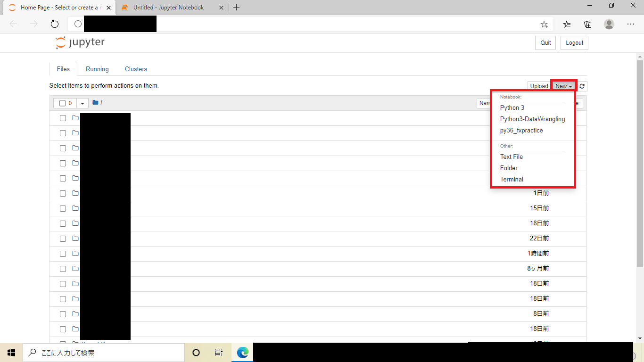The width and height of the screenshot is (644, 362).
Task: Switch to the Clusters tab
Action: (136, 69)
